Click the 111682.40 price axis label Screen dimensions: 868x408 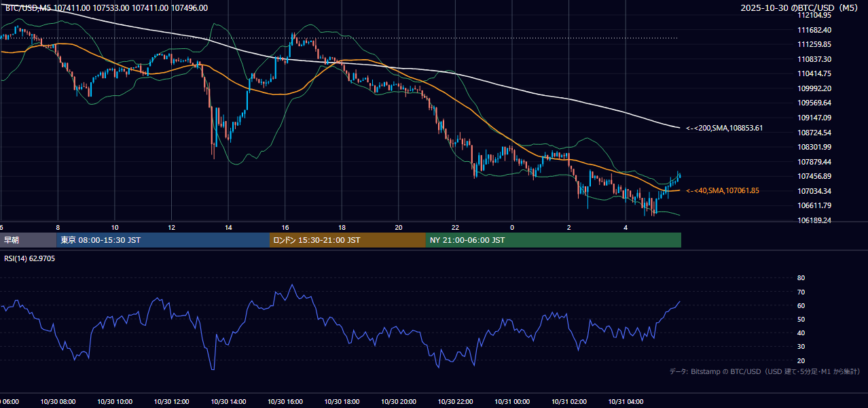814,30
